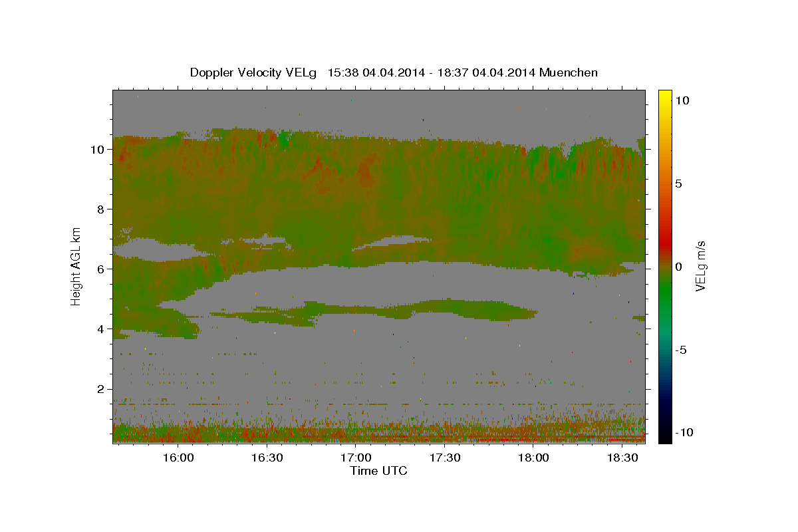Image resolution: width=798 pixels, height=532 pixels.
Task: Click the yellow top of the color bar
Action: pyautogui.click(x=664, y=93)
